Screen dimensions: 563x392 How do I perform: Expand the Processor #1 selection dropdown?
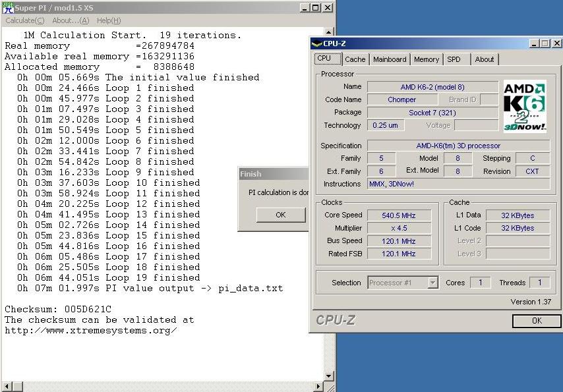click(x=433, y=283)
